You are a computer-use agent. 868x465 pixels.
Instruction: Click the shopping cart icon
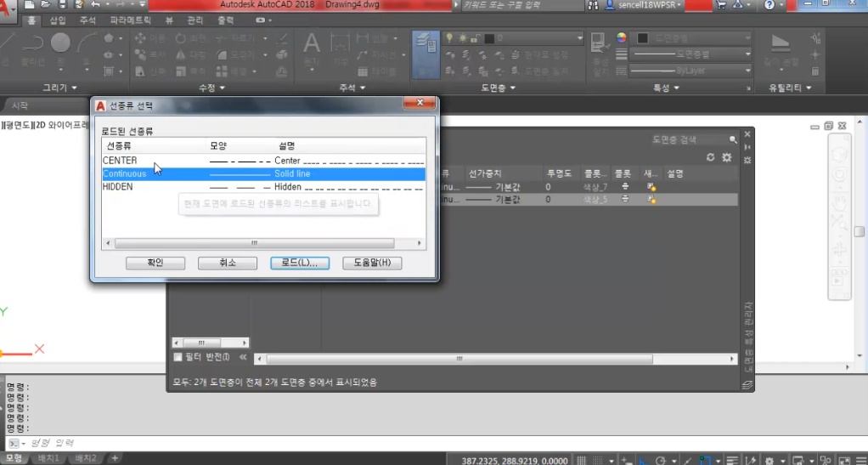[721, 4]
